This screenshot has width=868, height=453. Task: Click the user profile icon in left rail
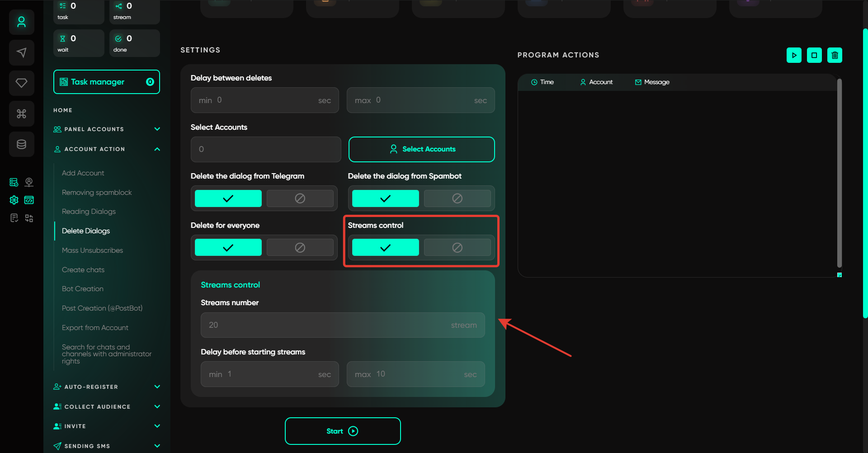21,22
